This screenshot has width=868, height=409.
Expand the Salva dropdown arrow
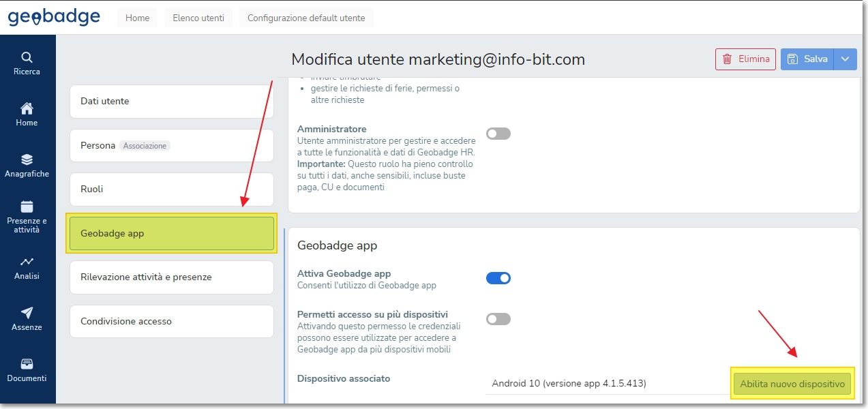click(x=845, y=59)
